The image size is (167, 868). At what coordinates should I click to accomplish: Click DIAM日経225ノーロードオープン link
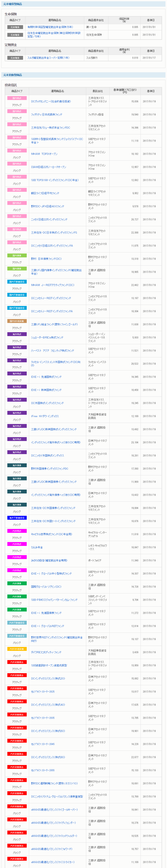click(48, 167)
